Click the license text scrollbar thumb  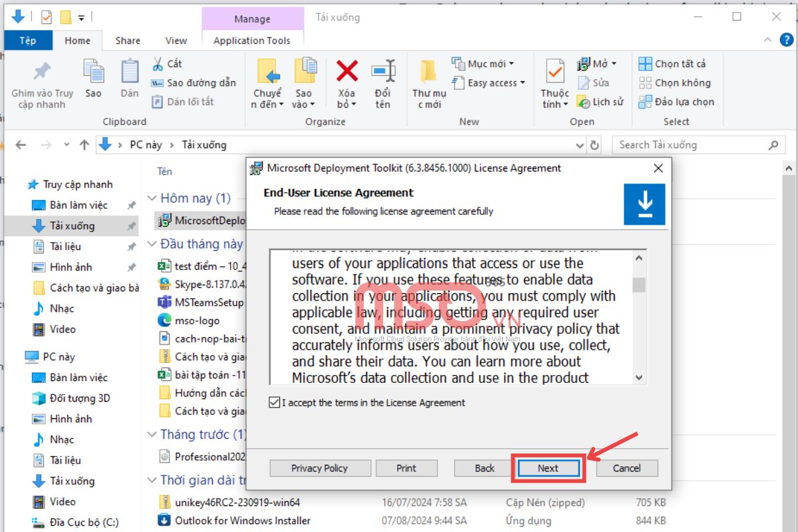point(639,285)
